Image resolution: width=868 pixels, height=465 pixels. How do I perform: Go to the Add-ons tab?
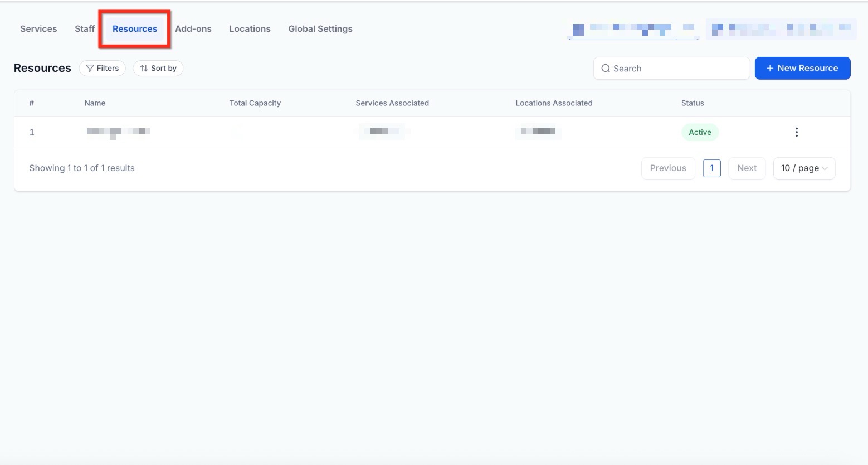pyautogui.click(x=193, y=29)
